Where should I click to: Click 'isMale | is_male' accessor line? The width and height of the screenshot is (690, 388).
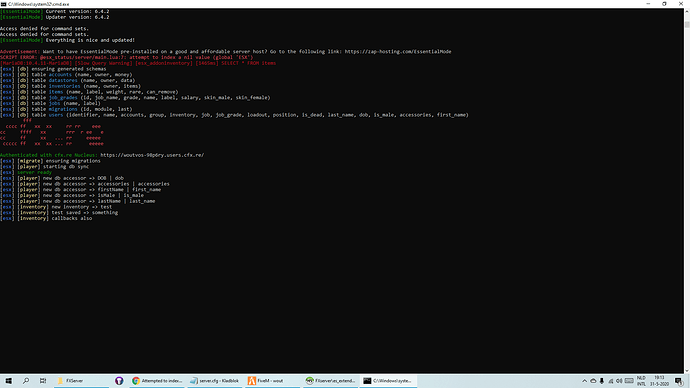[x=72, y=195]
